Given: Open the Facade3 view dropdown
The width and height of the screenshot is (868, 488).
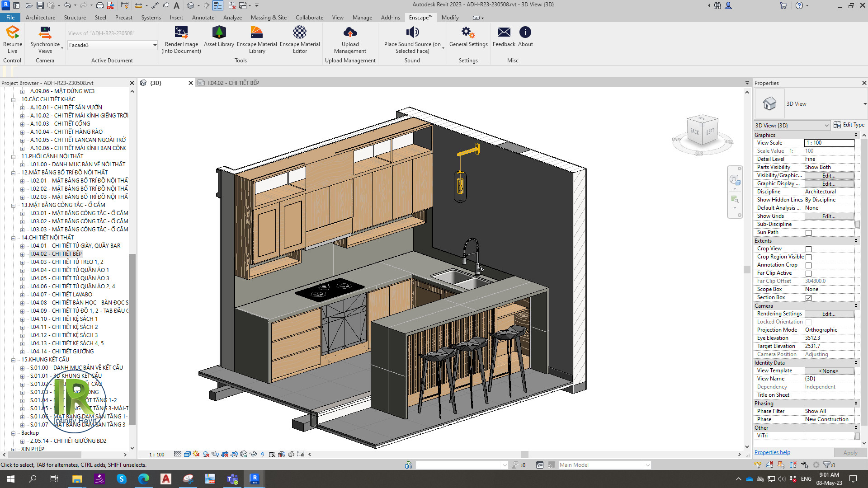Looking at the screenshot, I should click(155, 45).
